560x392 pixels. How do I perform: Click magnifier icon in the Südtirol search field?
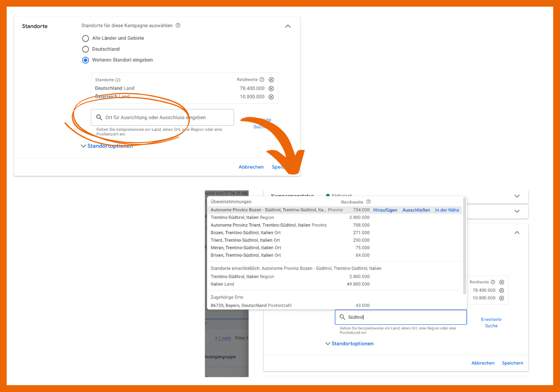tap(342, 317)
